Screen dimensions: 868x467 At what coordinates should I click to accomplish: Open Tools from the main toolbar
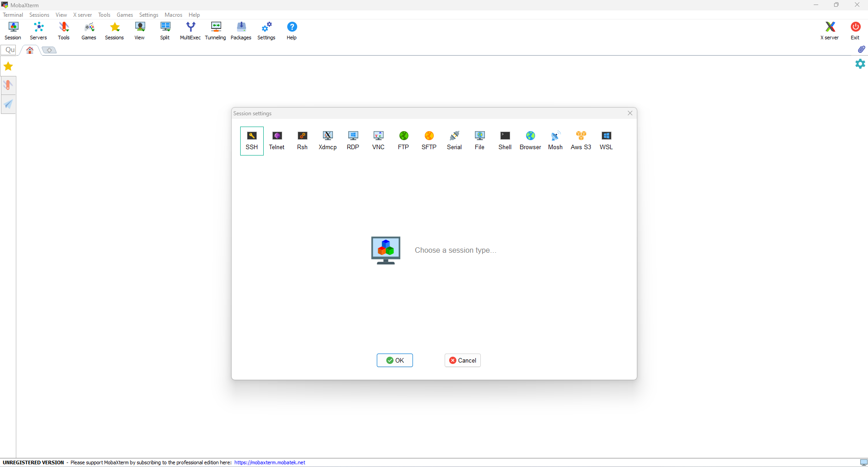tap(64, 31)
